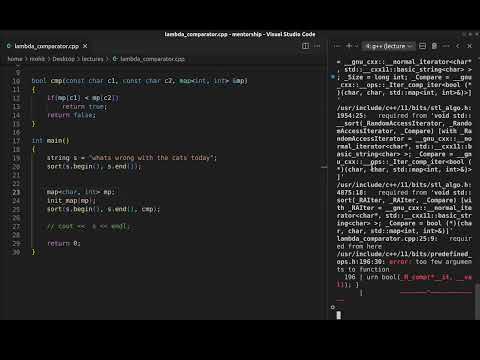This screenshot has width=480, height=360.
Task: Click breadcrumb 'lectures'
Action: 92,59
